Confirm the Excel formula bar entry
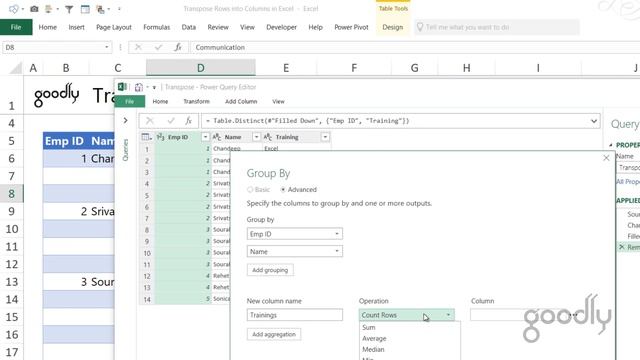 [x=158, y=47]
